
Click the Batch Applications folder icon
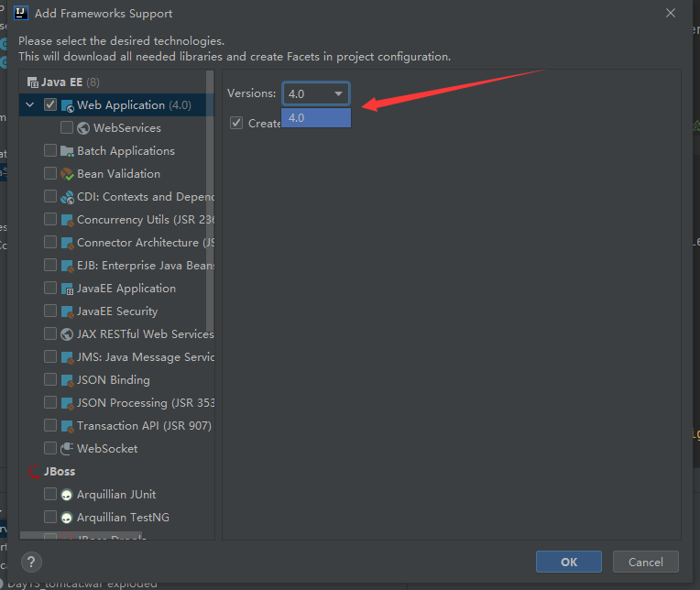coord(67,151)
